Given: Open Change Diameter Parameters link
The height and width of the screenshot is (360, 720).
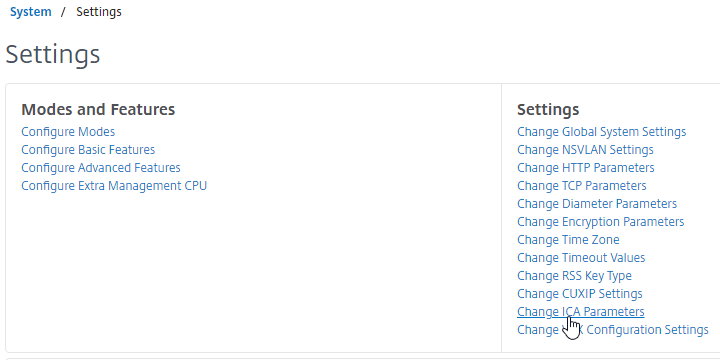Looking at the screenshot, I should 597,204.
